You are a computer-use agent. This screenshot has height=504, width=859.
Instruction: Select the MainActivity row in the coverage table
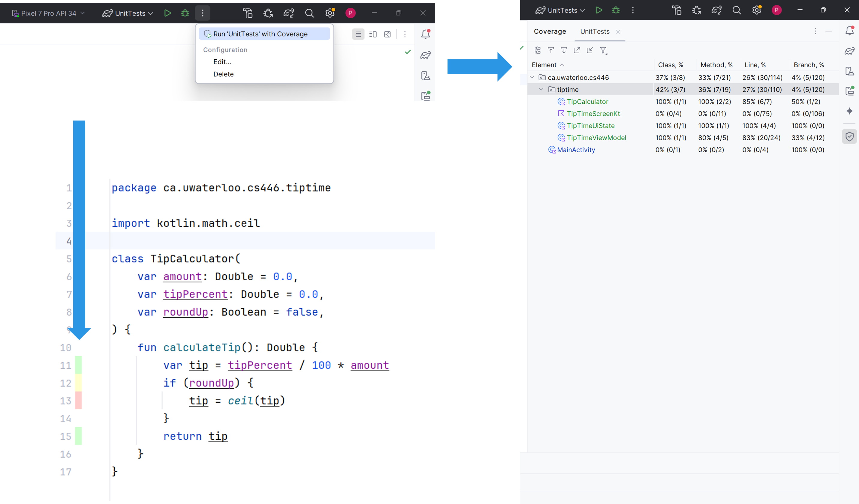576,150
